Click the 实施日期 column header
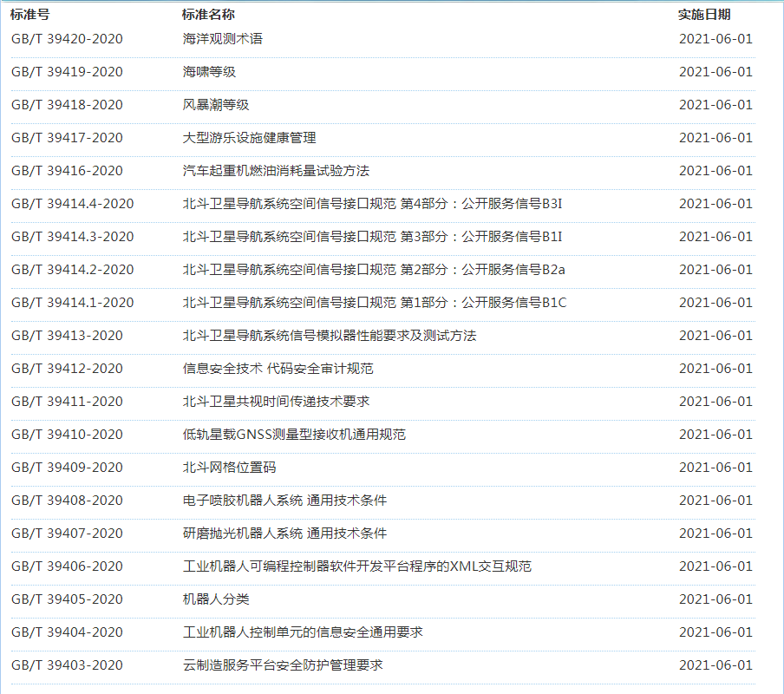This screenshot has height=694, width=784. [704, 15]
